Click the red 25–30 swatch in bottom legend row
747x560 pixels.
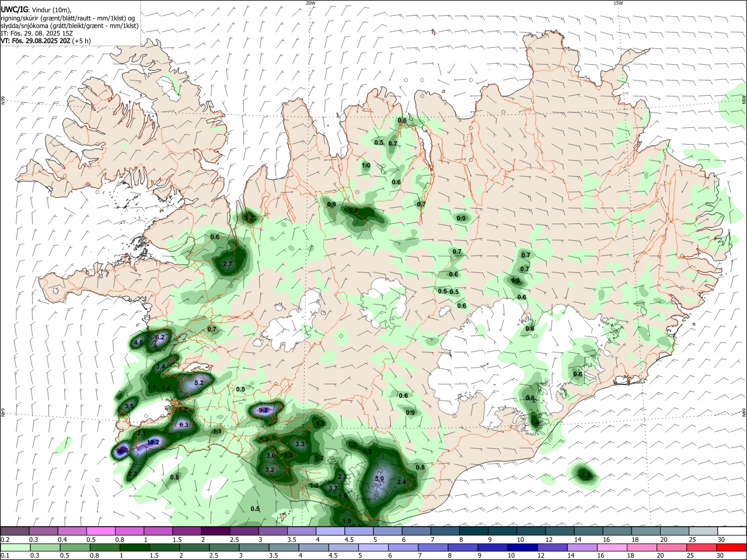click(x=703, y=547)
